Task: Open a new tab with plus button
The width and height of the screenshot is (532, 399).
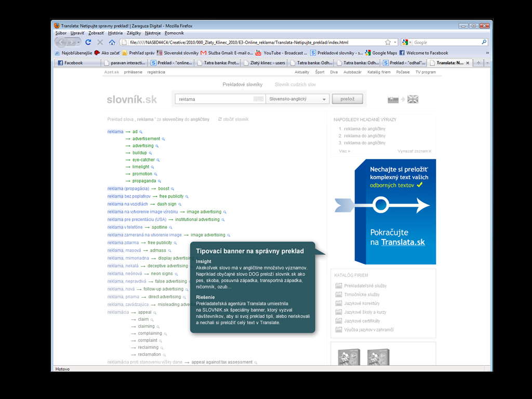Action: click(478, 63)
